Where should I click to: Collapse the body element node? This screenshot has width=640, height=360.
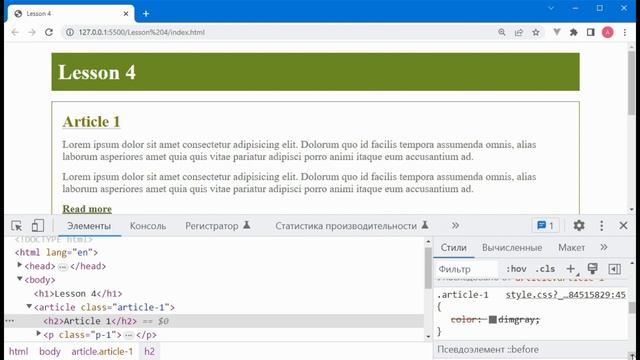click(x=20, y=279)
